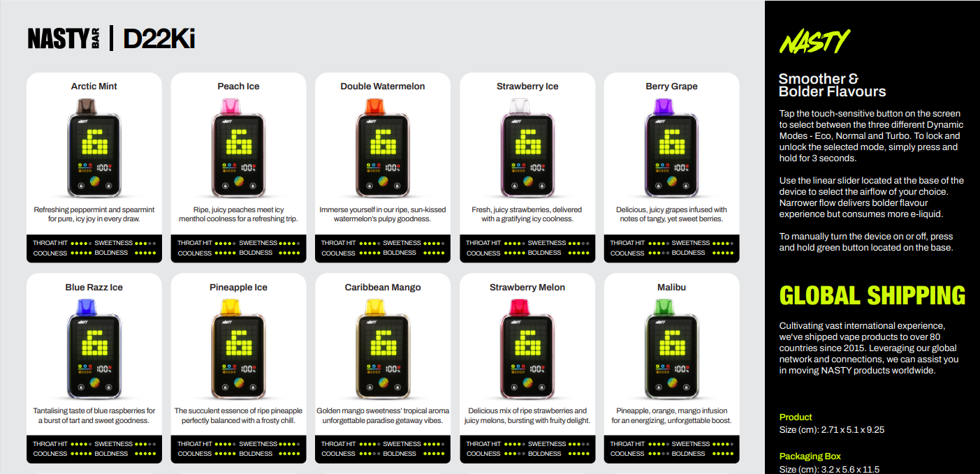
Task: Click THROAT HIT rating in Arctic Mint card
Action: 62,243
